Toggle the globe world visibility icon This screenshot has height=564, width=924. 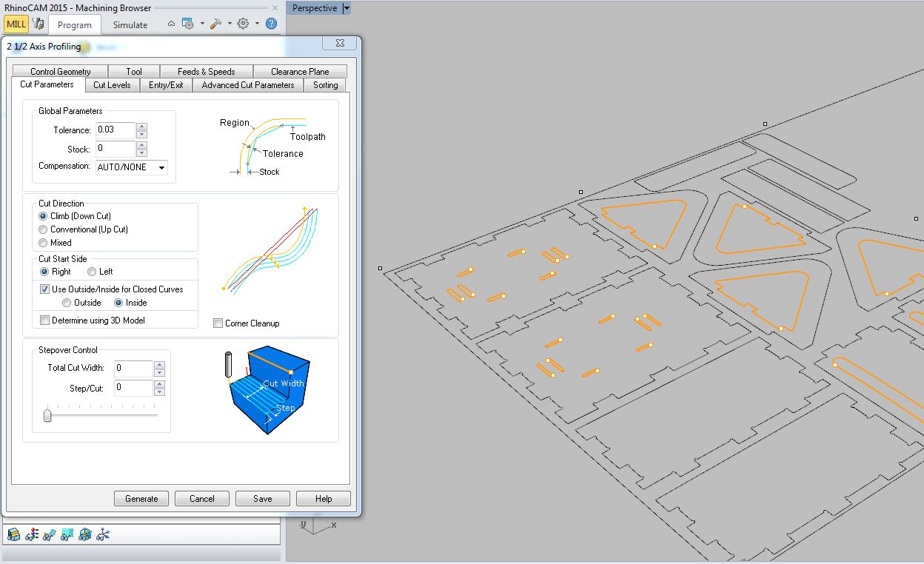(84, 534)
